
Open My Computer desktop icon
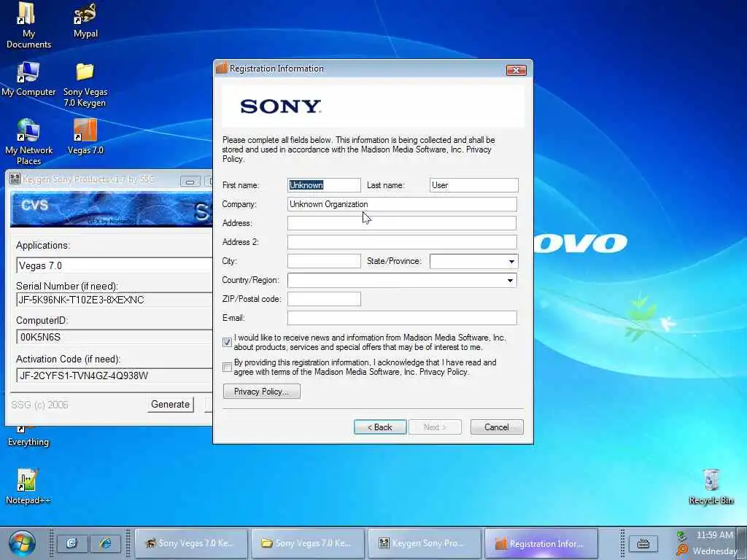point(28,79)
